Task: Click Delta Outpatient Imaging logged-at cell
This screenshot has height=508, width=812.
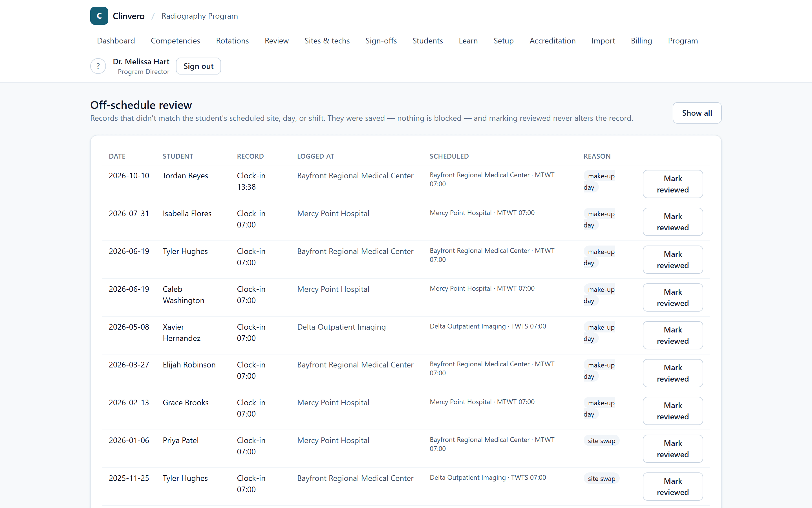Action: (x=341, y=327)
